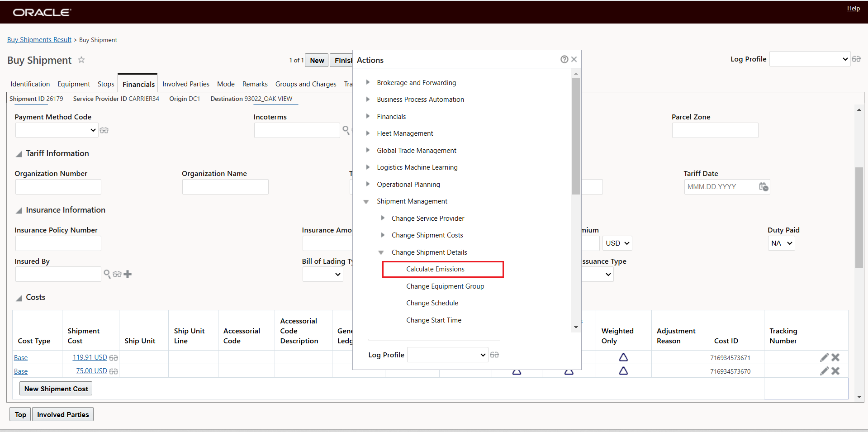Switch to Stops tab
The height and width of the screenshot is (432, 868).
(x=106, y=84)
